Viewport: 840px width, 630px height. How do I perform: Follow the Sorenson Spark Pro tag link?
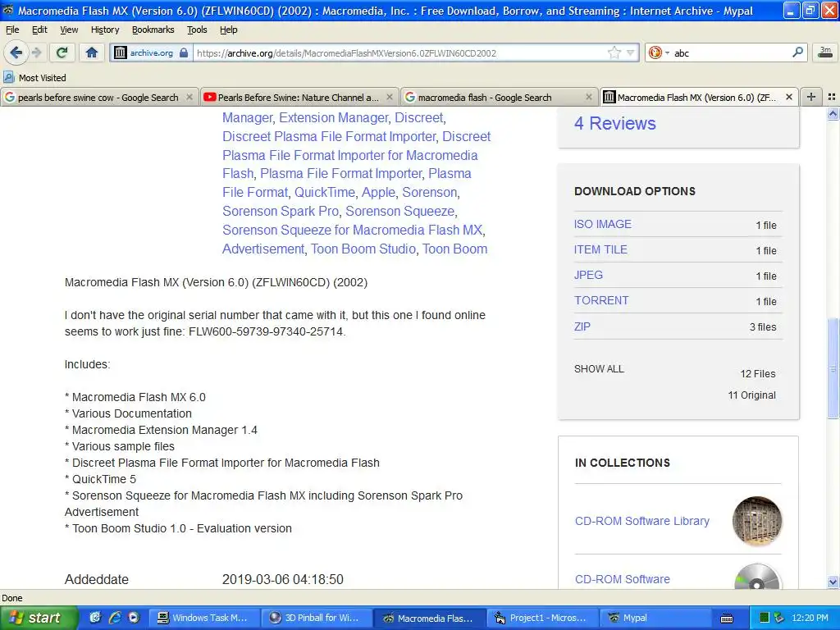coord(281,211)
